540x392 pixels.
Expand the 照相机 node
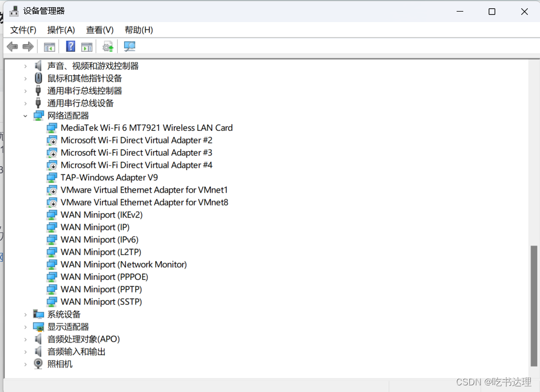[25, 364]
